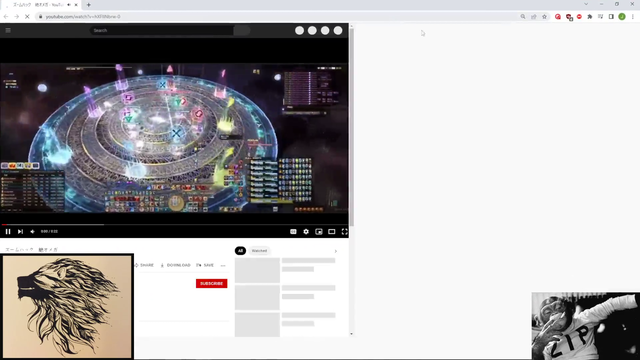Open video player settings gear
This screenshot has height=360, width=640.
[306, 231]
